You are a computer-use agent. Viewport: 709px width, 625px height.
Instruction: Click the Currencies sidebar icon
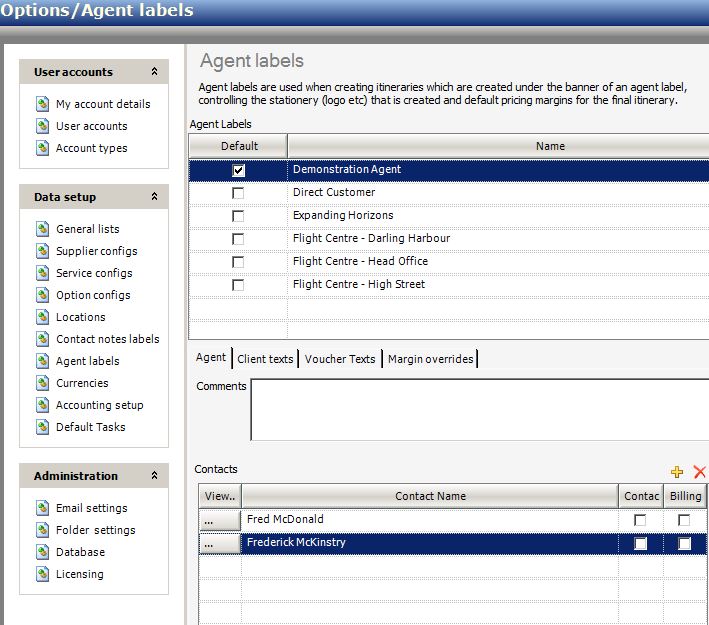(42, 383)
